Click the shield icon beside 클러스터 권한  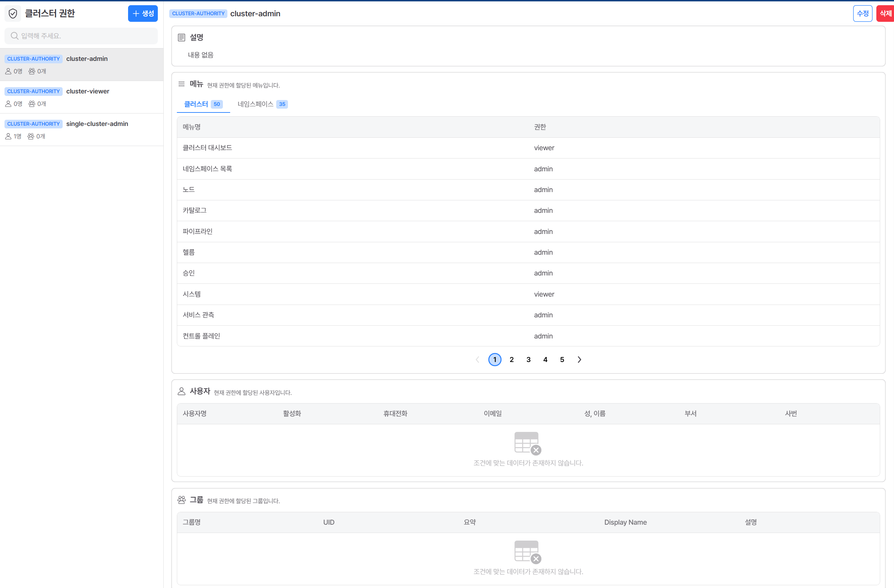pyautogui.click(x=13, y=13)
